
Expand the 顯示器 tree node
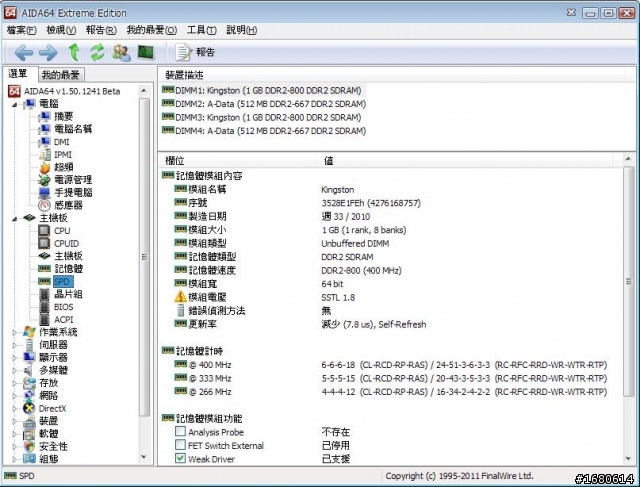pyautogui.click(x=14, y=358)
